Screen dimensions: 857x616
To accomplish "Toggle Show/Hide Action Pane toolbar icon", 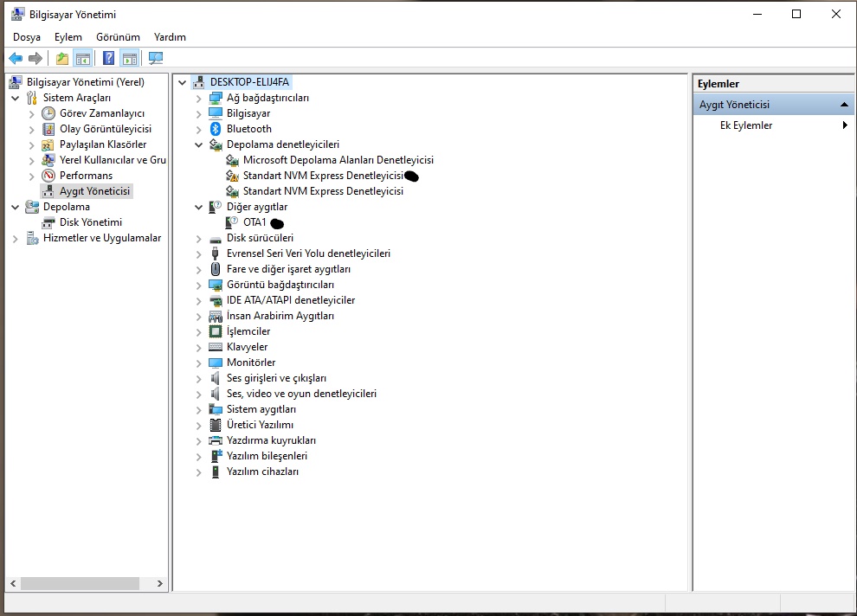I will tap(130, 58).
